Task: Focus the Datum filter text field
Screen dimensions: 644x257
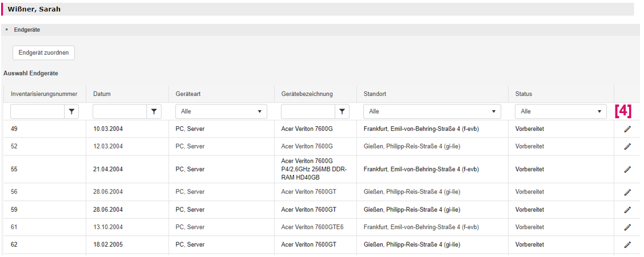Action: [120, 111]
